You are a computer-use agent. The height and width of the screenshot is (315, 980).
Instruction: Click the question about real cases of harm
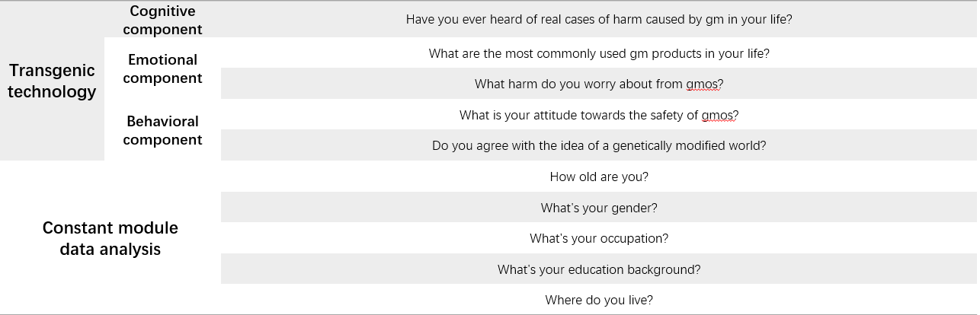(599, 19)
